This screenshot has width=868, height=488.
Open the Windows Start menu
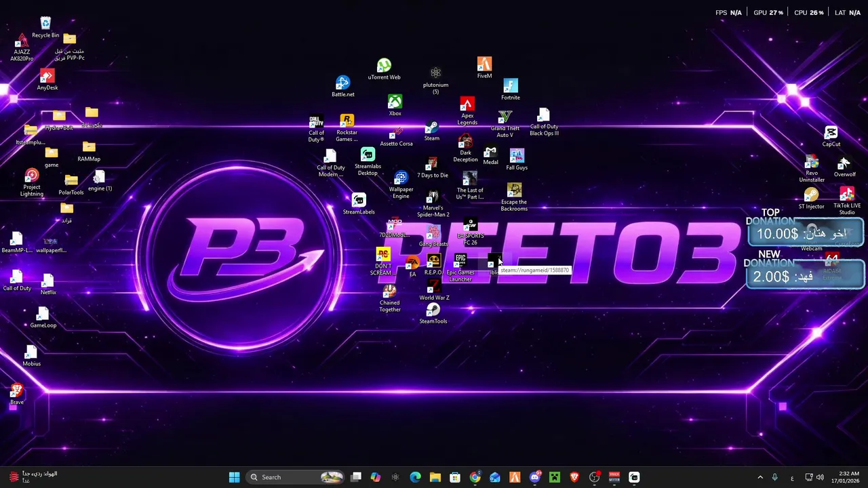234,477
